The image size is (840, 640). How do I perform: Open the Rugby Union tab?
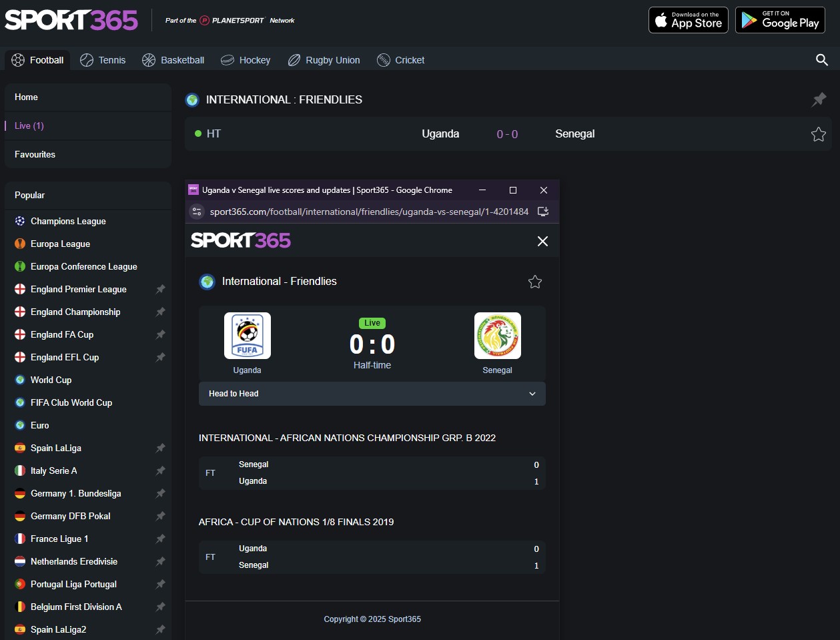(x=324, y=60)
